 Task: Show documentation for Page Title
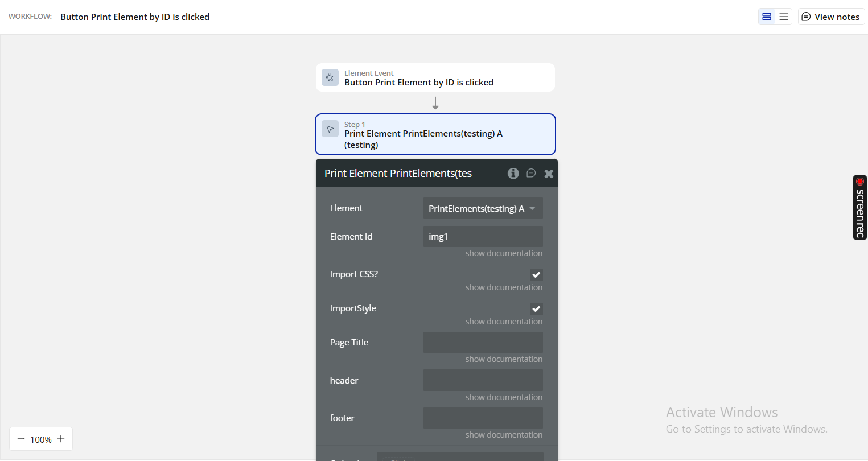tap(504, 359)
